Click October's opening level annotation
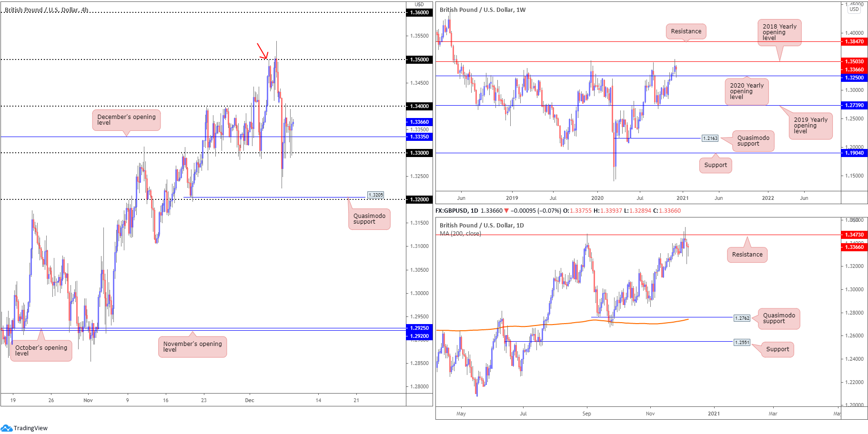868x434 pixels. pos(41,350)
